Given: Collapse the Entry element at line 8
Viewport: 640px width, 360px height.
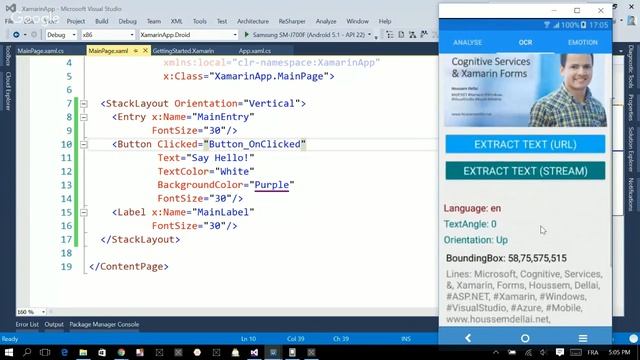Looking at the screenshot, I should (x=84, y=117).
